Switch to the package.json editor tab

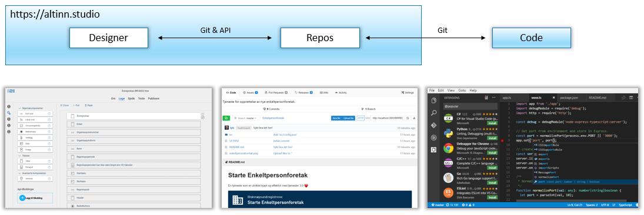pyautogui.click(x=569, y=98)
